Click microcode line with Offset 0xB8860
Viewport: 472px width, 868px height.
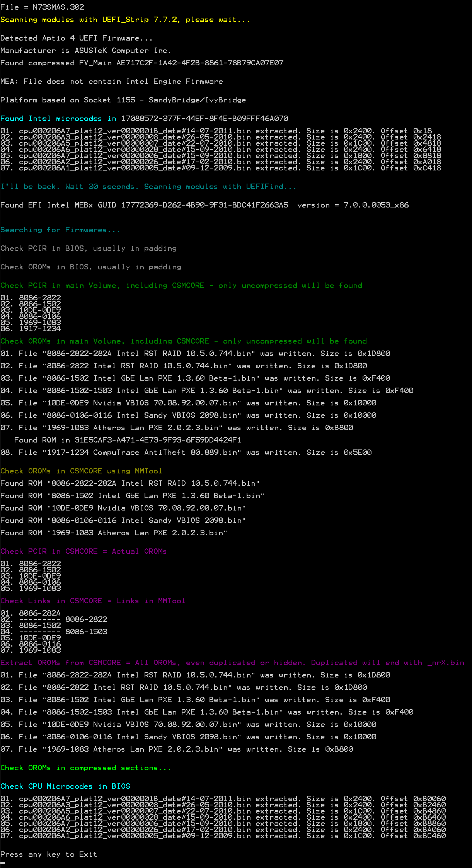coord(223,824)
